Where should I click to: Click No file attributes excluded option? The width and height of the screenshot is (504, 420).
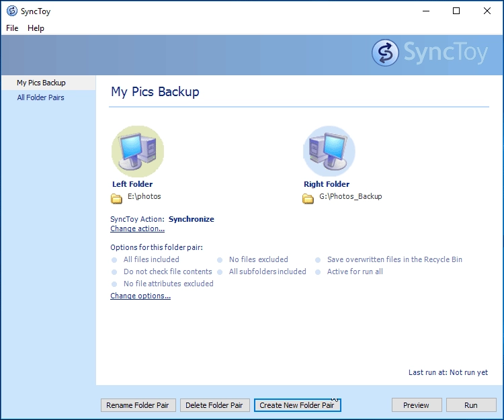[x=169, y=284]
